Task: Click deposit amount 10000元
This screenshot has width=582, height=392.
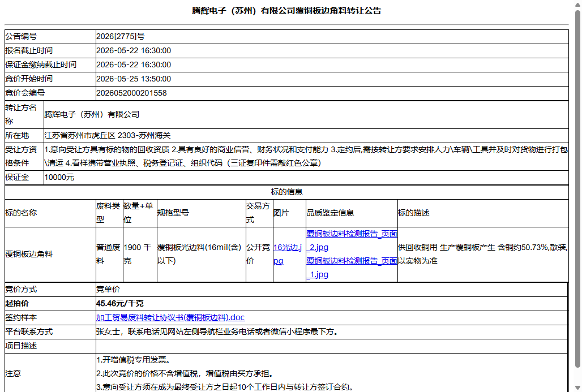Action: (x=59, y=177)
